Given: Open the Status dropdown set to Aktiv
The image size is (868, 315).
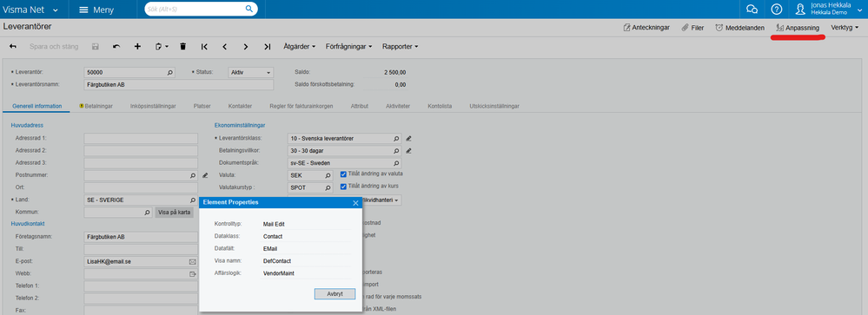Looking at the screenshot, I should pyautogui.click(x=251, y=72).
